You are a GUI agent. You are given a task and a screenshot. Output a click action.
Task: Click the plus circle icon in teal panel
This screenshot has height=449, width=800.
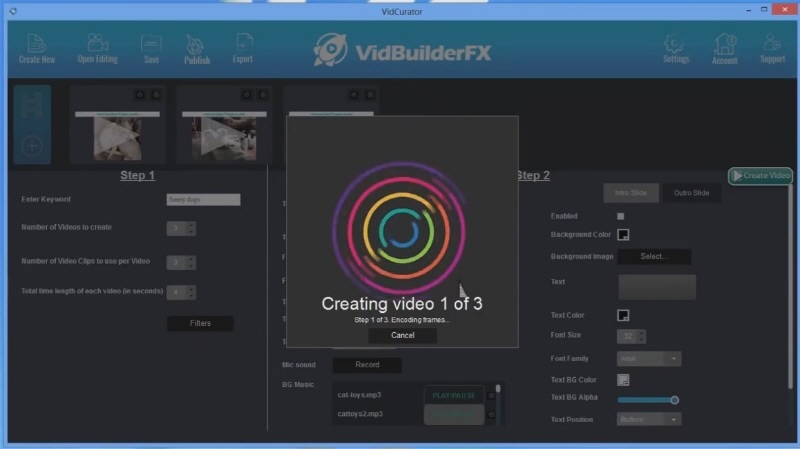click(32, 146)
